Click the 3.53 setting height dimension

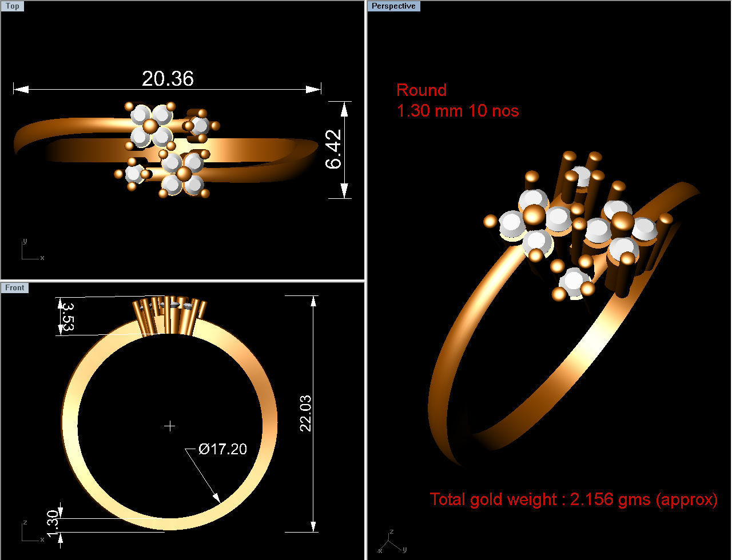pos(68,317)
